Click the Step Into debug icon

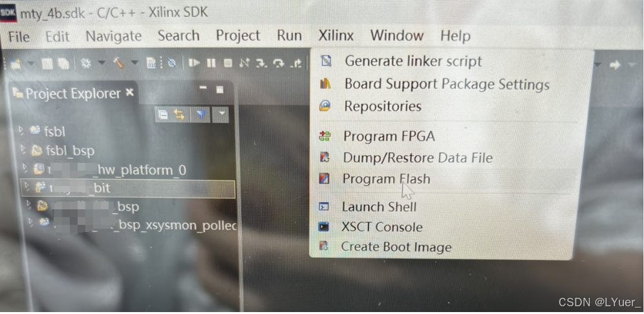tap(261, 63)
